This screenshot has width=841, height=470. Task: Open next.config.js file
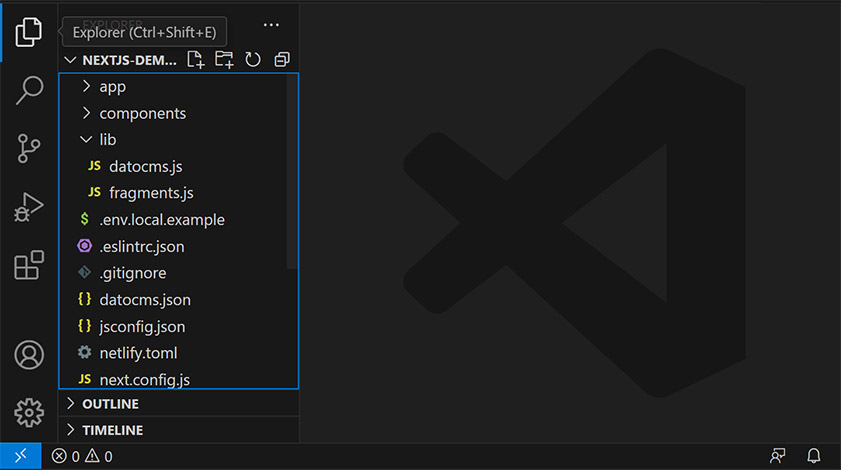tap(178, 378)
